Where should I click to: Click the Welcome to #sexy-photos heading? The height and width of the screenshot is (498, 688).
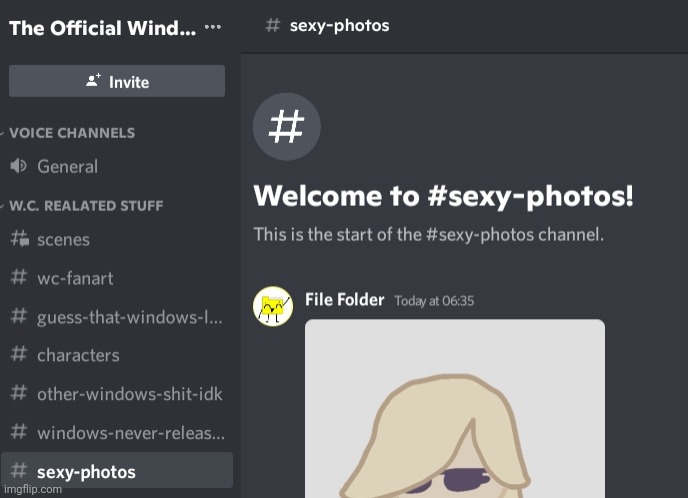(443, 196)
